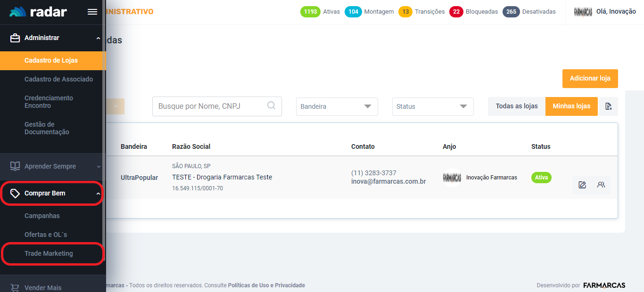Click the 1193 Ativas counter badge
The height and width of the screenshot is (292, 644).
click(320, 12)
